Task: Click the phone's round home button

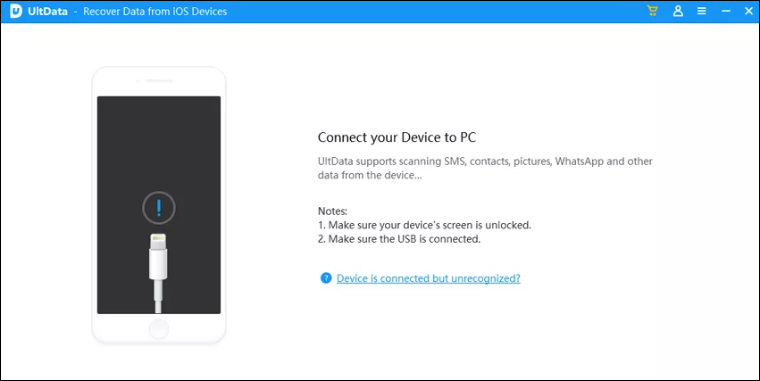Action: (158, 329)
